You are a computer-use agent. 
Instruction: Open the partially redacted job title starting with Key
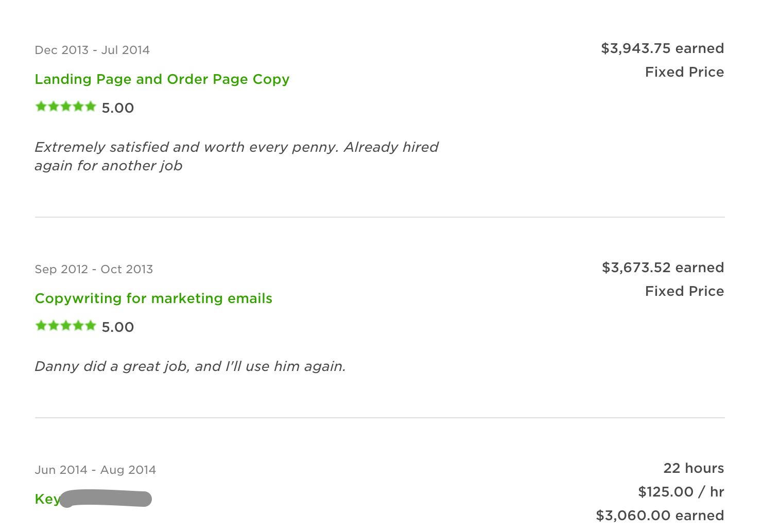coord(46,499)
